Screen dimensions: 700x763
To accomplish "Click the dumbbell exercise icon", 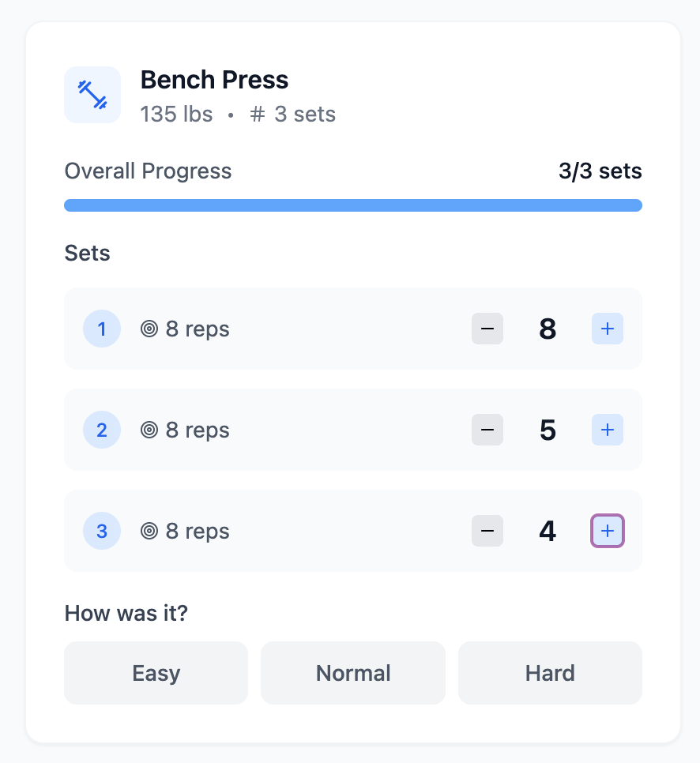I will coord(92,95).
